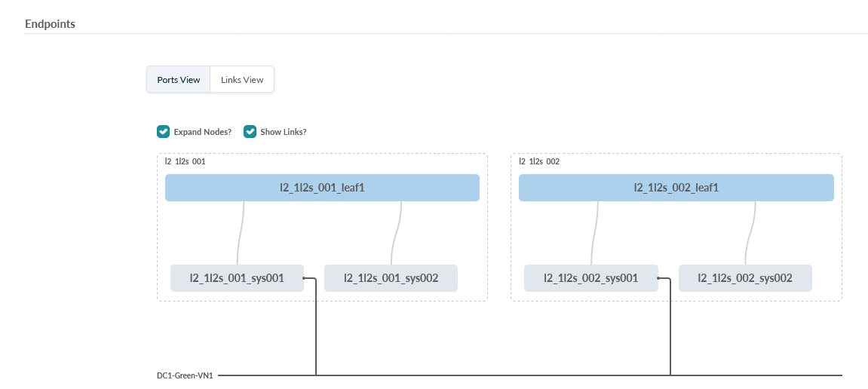This screenshot has width=868, height=389.
Task: Click the Endpoints section heading
Action: coord(50,24)
